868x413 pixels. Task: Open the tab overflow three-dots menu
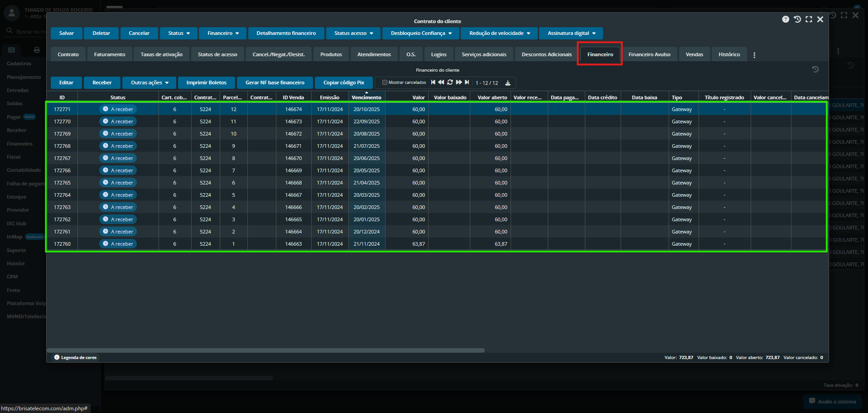(754, 55)
